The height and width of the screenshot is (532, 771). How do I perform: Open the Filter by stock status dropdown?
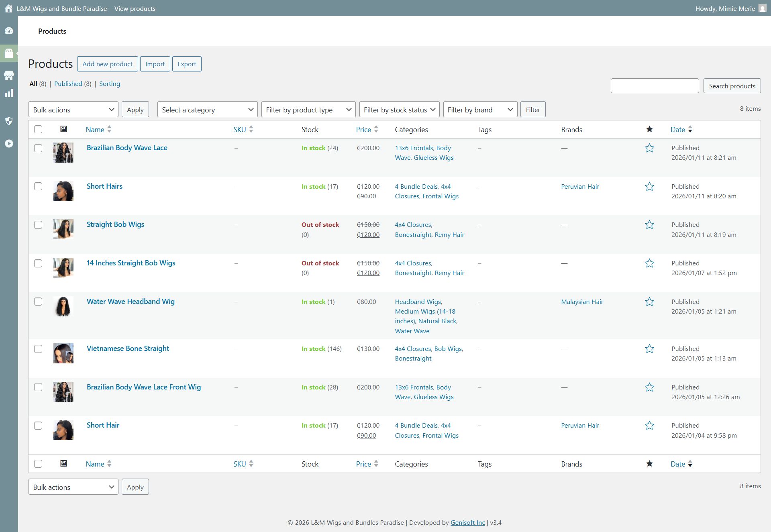(x=399, y=110)
